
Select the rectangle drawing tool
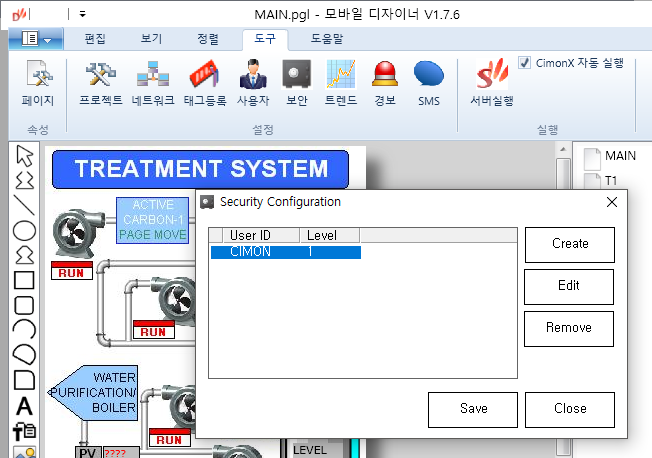click(25, 280)
